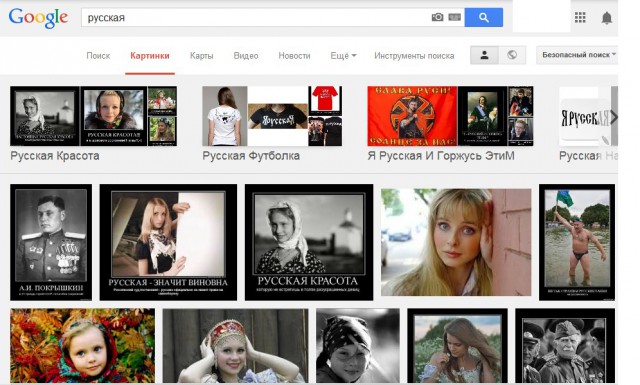Open white t-shirt back view thumbnail
The image size is (640, 385).
[x=225, y=116]
